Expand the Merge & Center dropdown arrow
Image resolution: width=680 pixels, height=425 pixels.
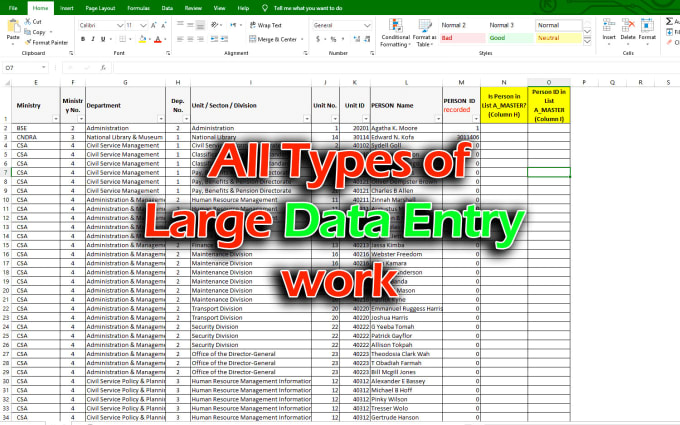pyautogui.click(x=302, y=39)
